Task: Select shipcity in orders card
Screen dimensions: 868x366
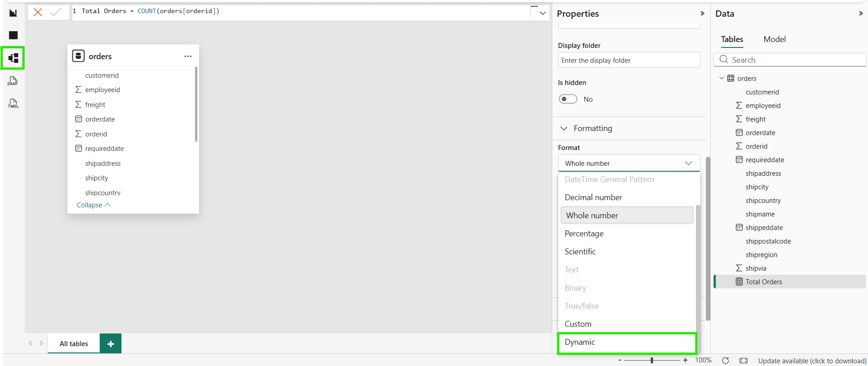Action: click(x=97, y=178)
